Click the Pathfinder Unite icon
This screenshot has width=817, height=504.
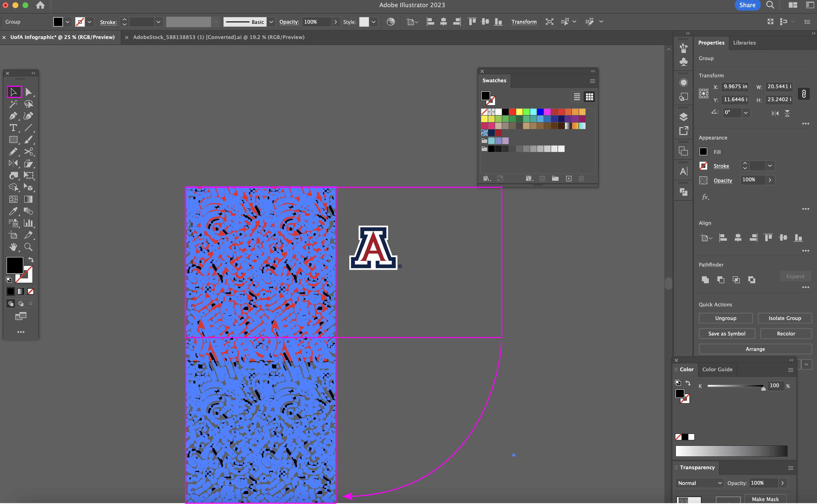pyautogui.click(x=705, y=280)
